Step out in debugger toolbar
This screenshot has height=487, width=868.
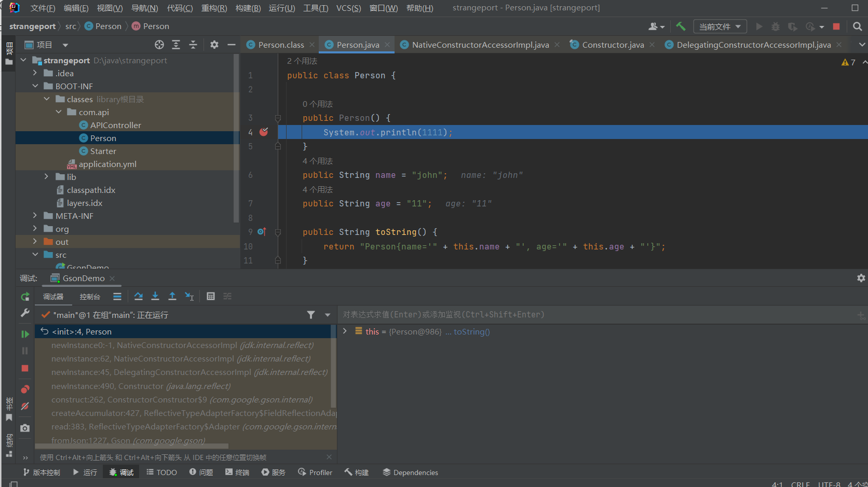pyautogui.click(x=172, y=296)
